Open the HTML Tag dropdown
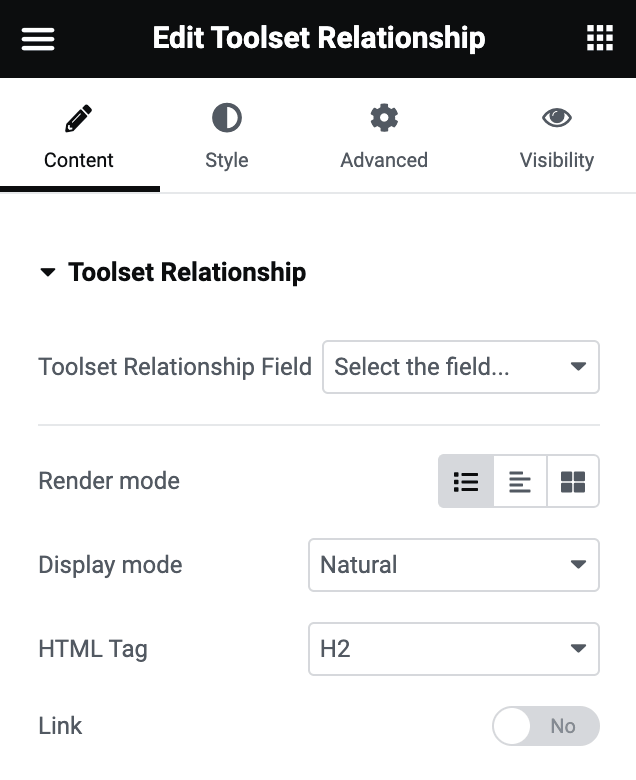This screenshot has width=636, height=780. (x=453, y=649)
